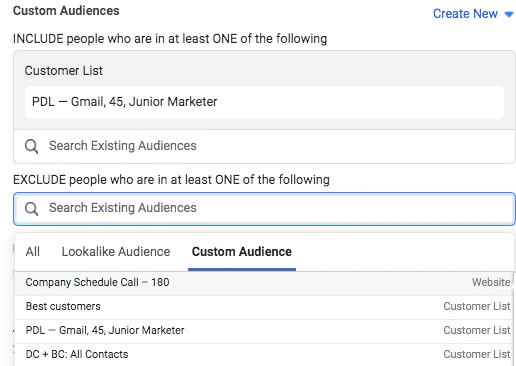Viewport: 516px width, 366px height.
Task: Choose DC + BC: All Contacts audience
Action: click(264, 354)
